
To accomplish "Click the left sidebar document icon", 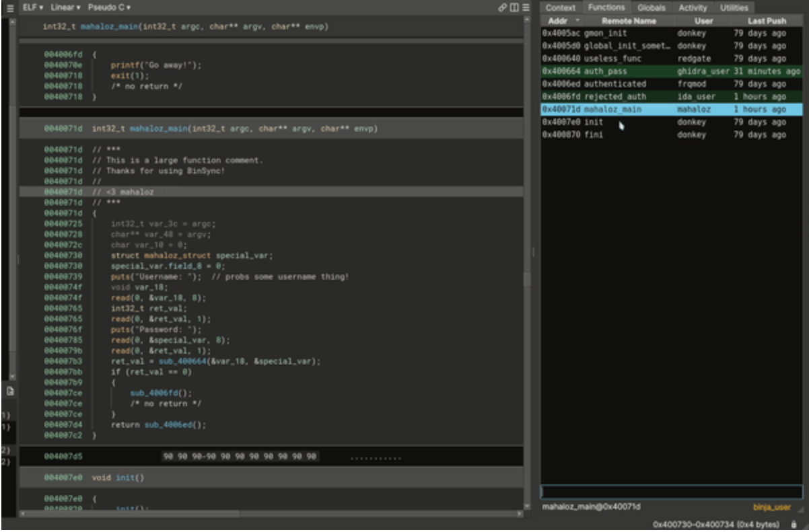I will pos(11,390).
